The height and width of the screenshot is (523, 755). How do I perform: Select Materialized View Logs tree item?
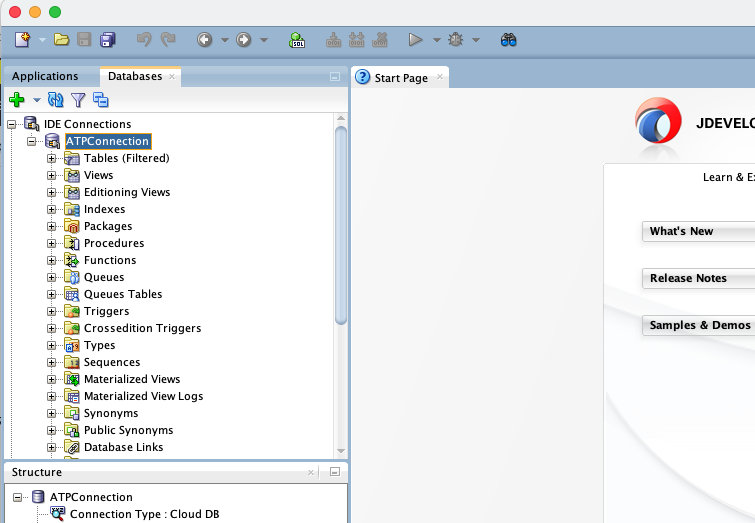143,396
